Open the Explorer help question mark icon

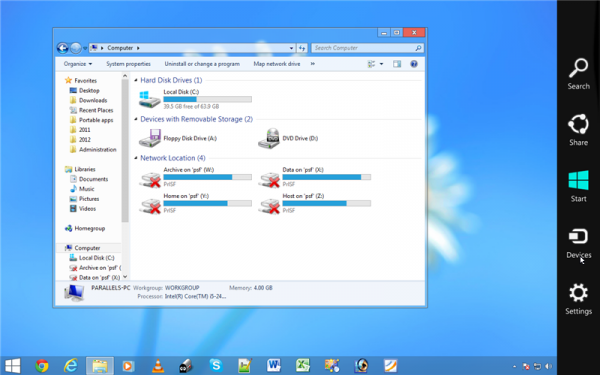[x=414, y=64]
